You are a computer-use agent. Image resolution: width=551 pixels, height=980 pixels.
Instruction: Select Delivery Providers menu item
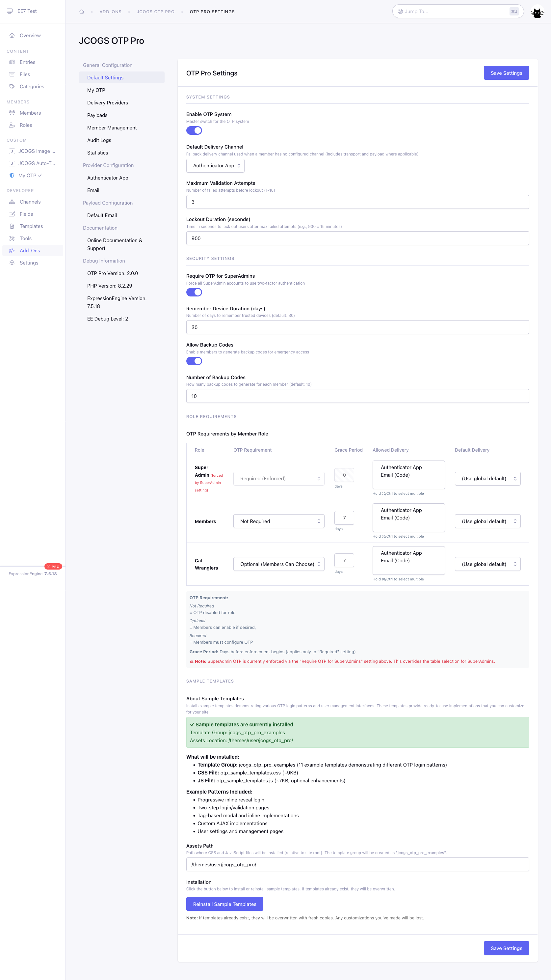coord(108,103)
